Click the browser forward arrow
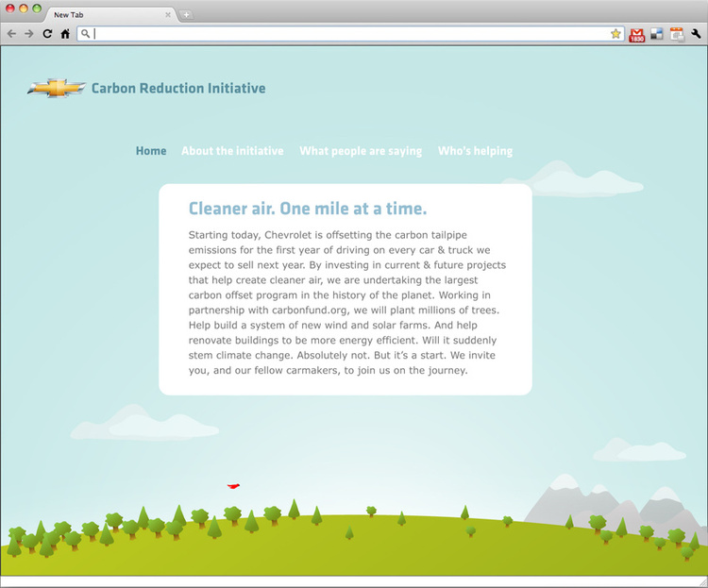The height and width of the screenshot is (588, 708). (x=28, y=34)
